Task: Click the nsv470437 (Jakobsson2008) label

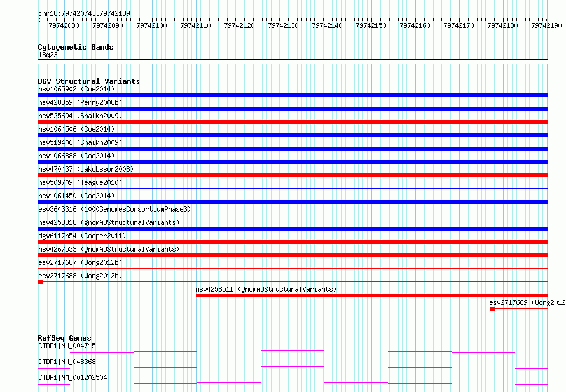Action: (86, 169)
